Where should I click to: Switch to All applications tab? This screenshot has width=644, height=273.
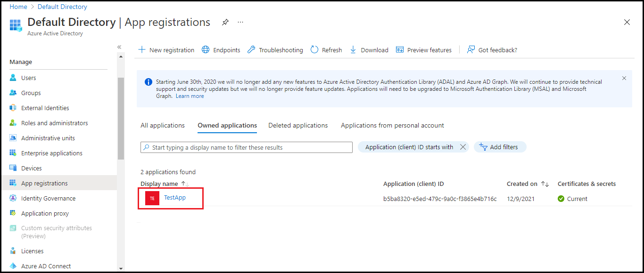click(163, 125)
